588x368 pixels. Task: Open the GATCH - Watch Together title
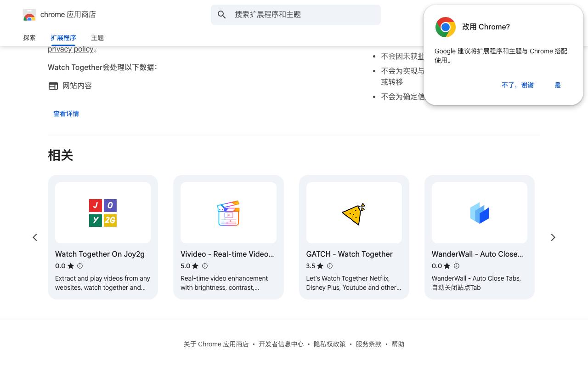click(x=350, y=254)
